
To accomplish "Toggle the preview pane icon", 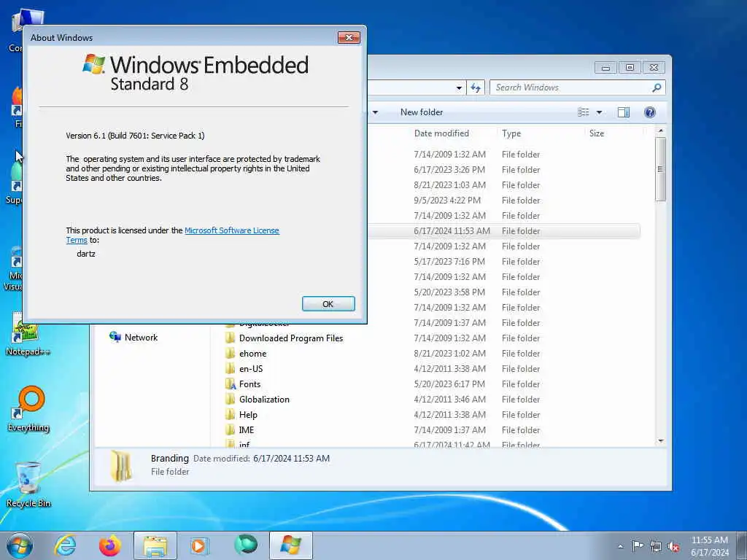I will (624, 112).
